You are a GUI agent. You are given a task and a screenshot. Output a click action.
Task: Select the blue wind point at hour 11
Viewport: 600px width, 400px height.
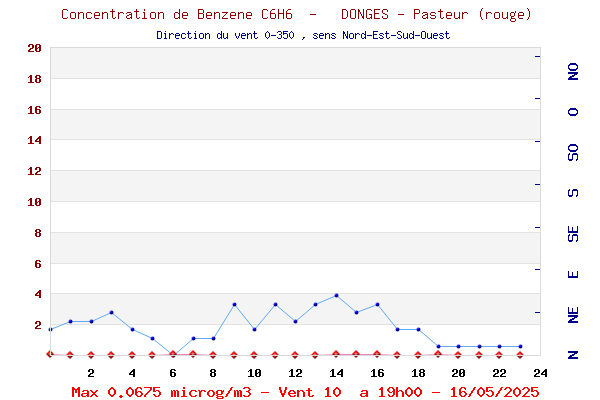[x=275, y=305]
